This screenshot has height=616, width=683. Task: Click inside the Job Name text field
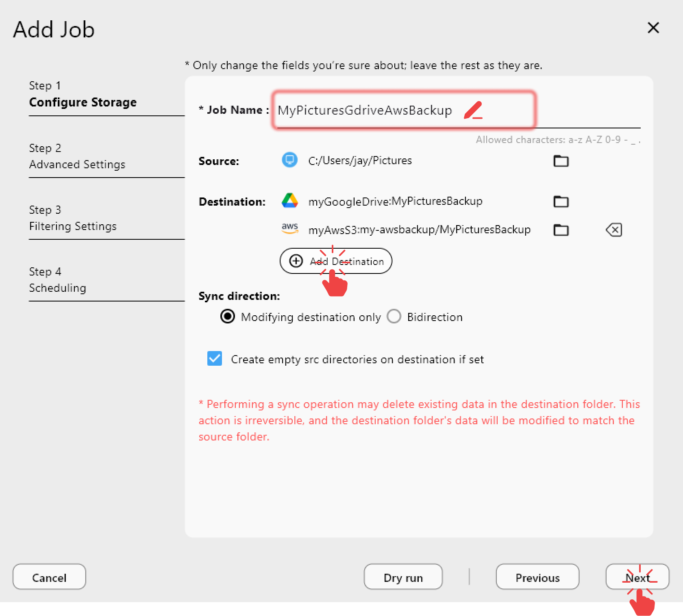[364, 110]
